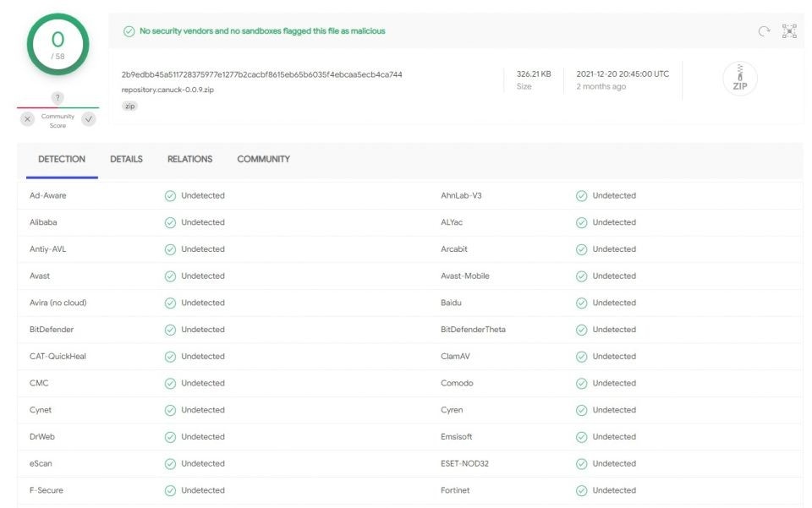Click the check icon in Antiy-AVL row
Screen dimensions: 812x508
tap(170, 249)
